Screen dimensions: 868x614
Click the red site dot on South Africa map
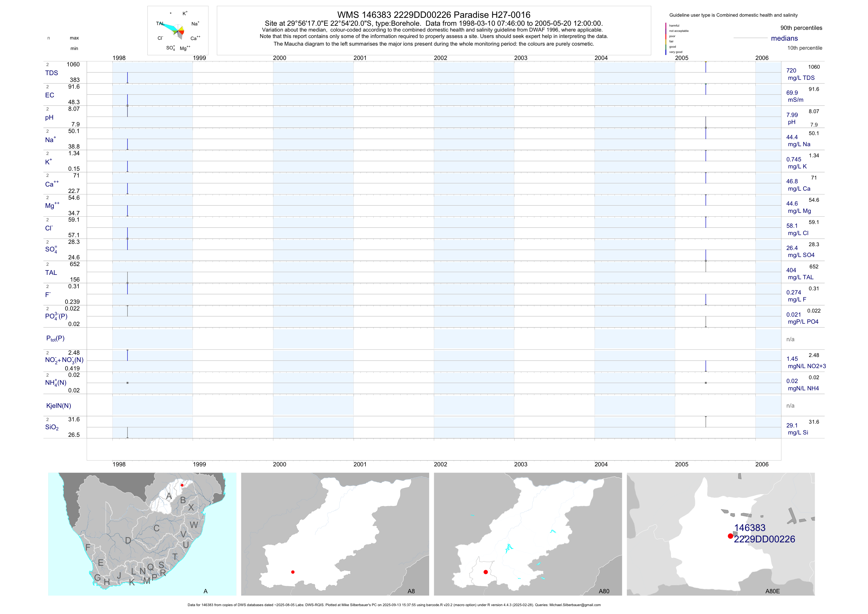point(182,485)
